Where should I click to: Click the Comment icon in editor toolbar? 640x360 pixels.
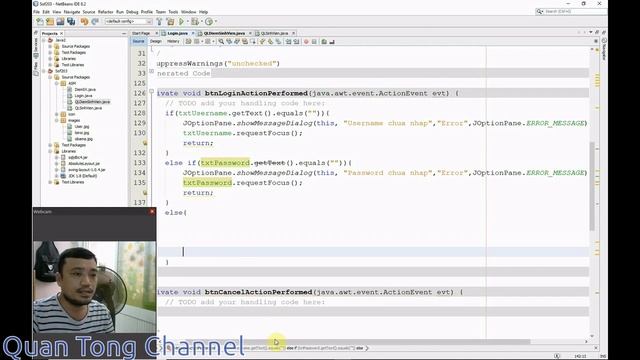324,42
